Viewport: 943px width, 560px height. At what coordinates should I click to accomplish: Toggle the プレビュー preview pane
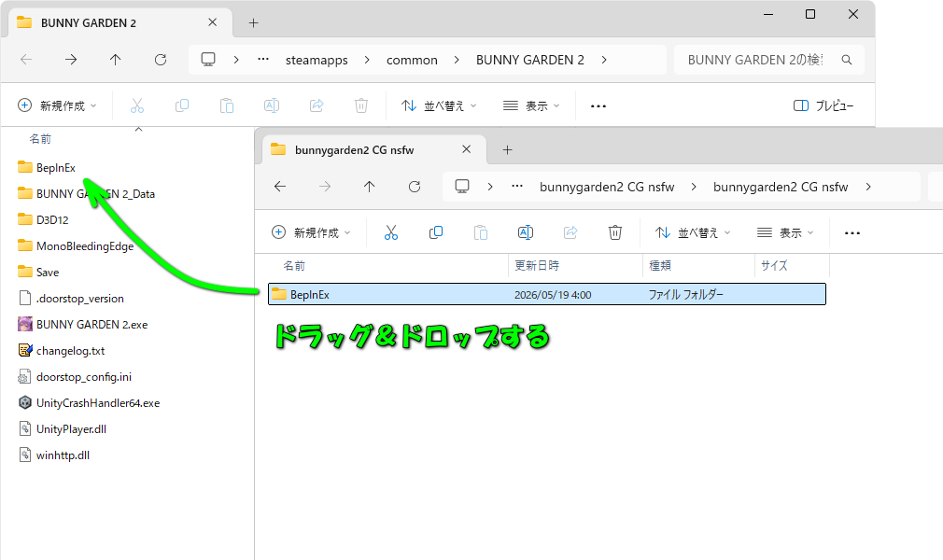[823, 105]
